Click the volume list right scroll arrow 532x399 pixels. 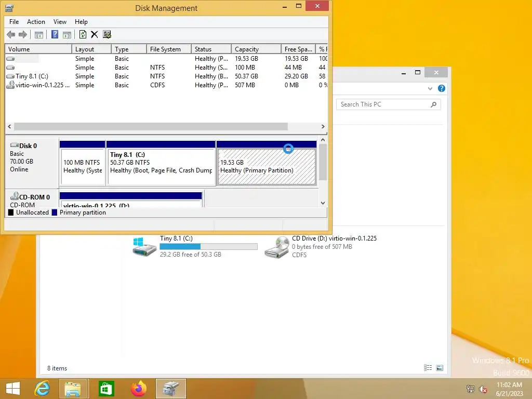pos(323,127)
